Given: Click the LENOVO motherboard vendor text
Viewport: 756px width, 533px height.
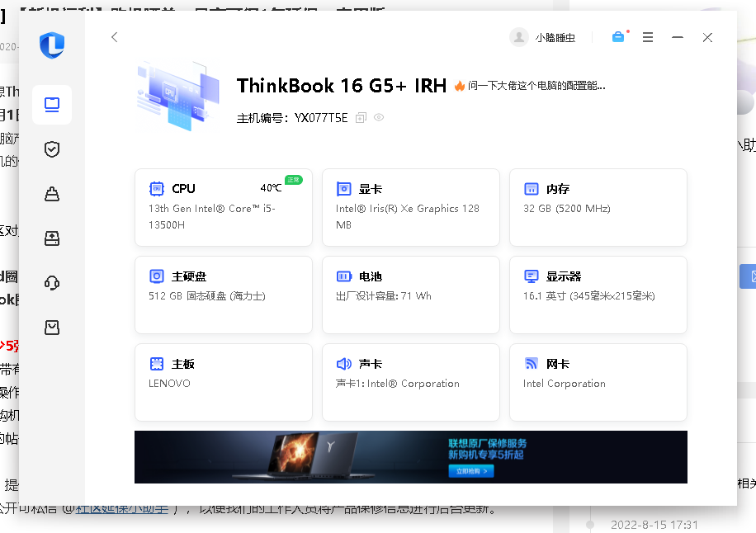Looking at the screenshot, I should [169, 384].
